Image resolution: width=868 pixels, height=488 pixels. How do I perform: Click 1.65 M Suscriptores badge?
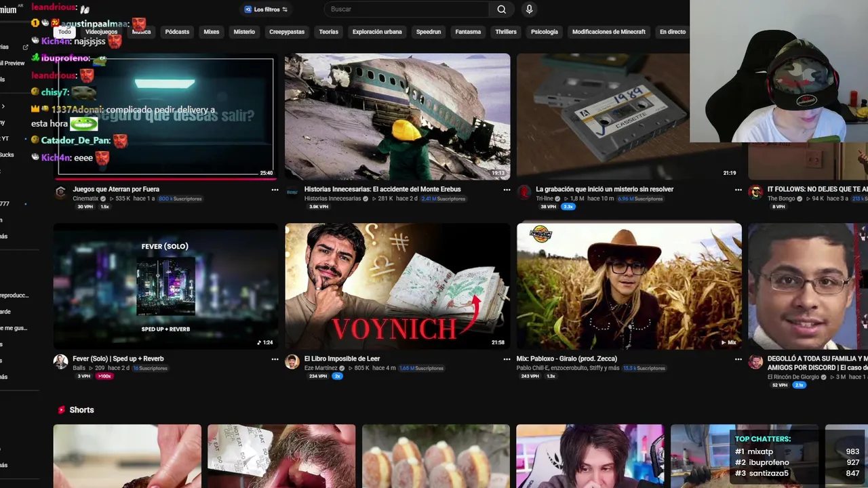pos(421,368)
